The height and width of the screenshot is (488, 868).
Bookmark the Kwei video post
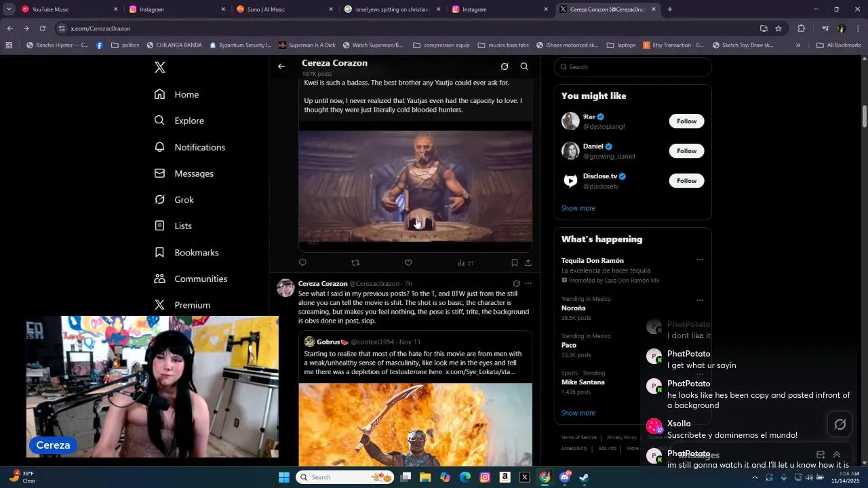pyautogui.click(x=514, y=263)
